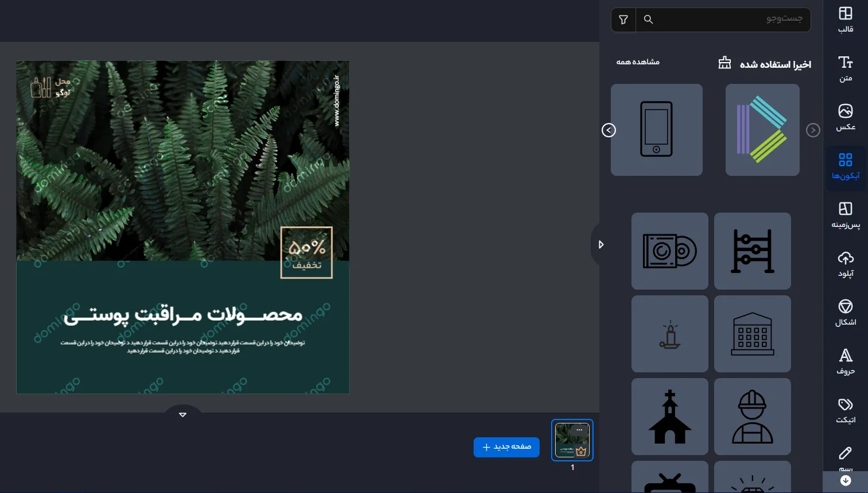The image size is (868, 493).
Task: Click the crown premium badge on thumbnail
Action: click(x=581, y=451)
